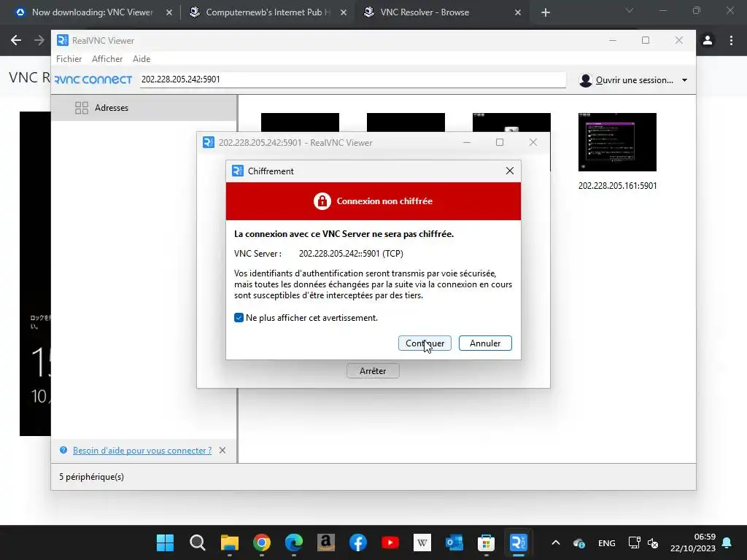
Task: Open 'Besoin d'aide pour vous connecter ?' link
Action: click(x=142, y=450)
